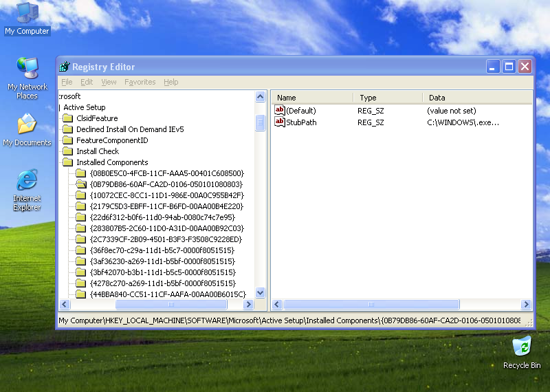Click the string icon of the (Default) value
Viewport: 550px width, 392px height.
pyautogui.click(x=280, y=111)
